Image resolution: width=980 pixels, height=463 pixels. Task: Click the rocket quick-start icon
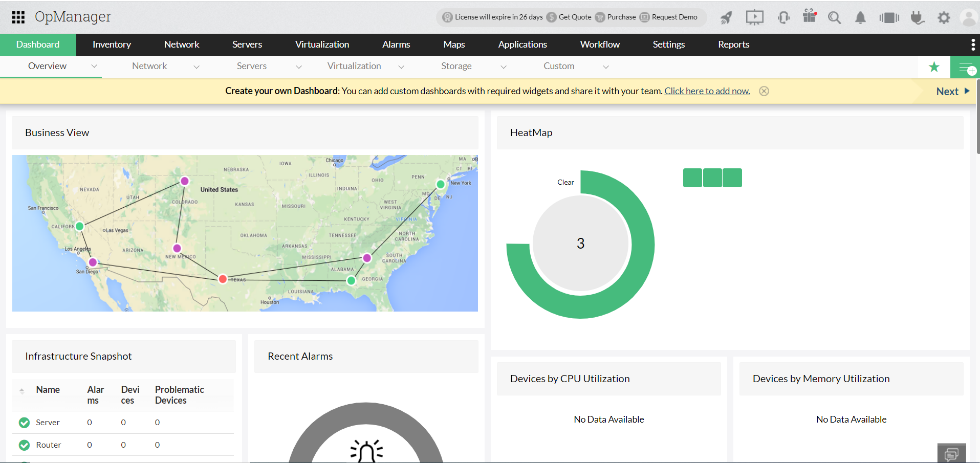click(726, 18)
